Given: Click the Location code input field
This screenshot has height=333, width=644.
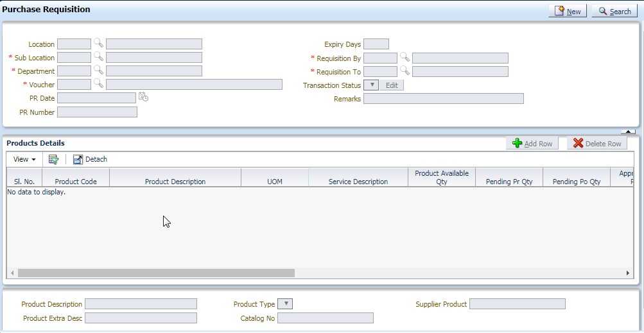Looking at the screenshot, I should tap(74, 44).
